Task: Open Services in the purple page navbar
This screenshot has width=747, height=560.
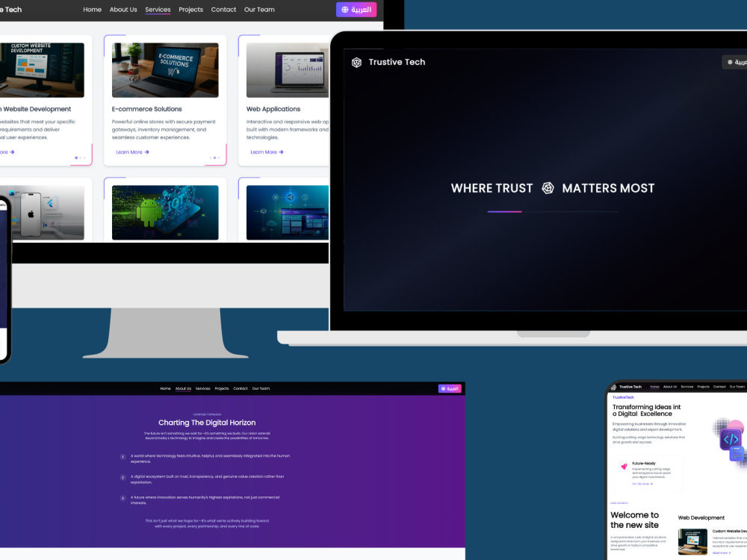Action: tap(203, 388)
